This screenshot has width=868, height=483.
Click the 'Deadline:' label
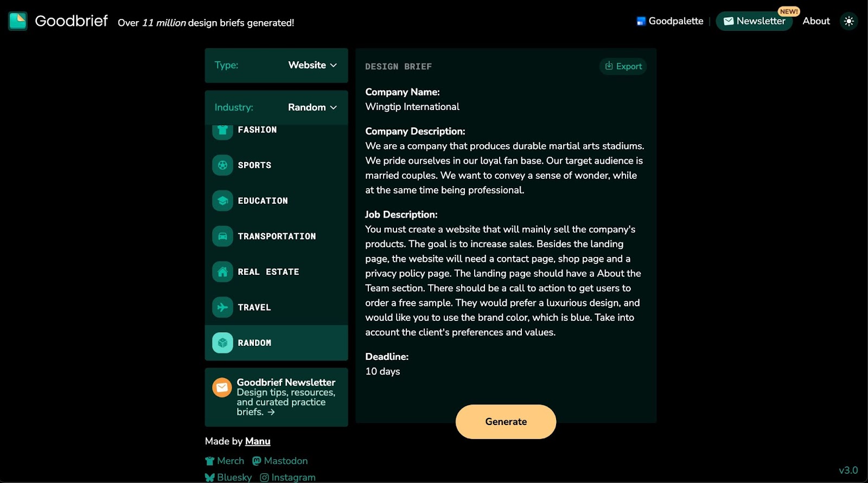click(x=387, y=357)
